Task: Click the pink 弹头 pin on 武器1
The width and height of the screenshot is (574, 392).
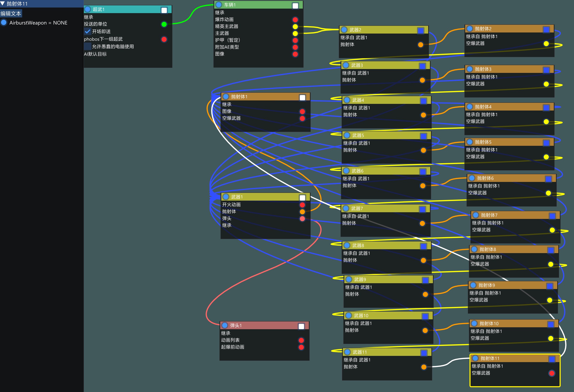Action: coord(302,219)
